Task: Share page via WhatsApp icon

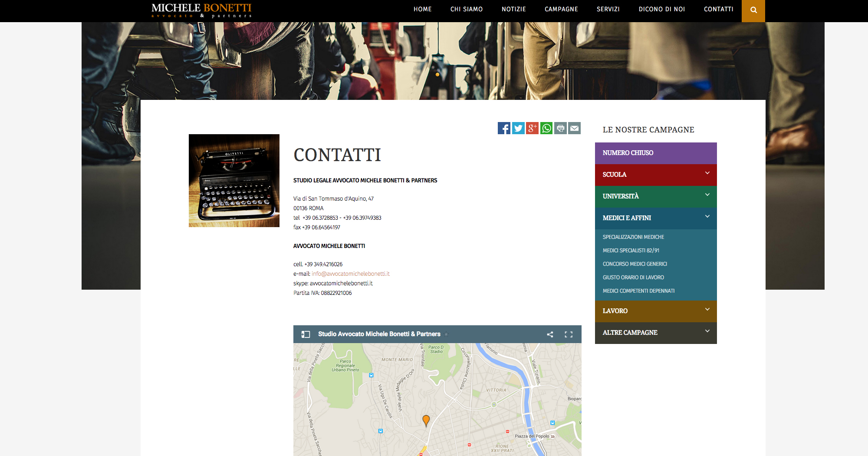Action: (x=546, y=128)
